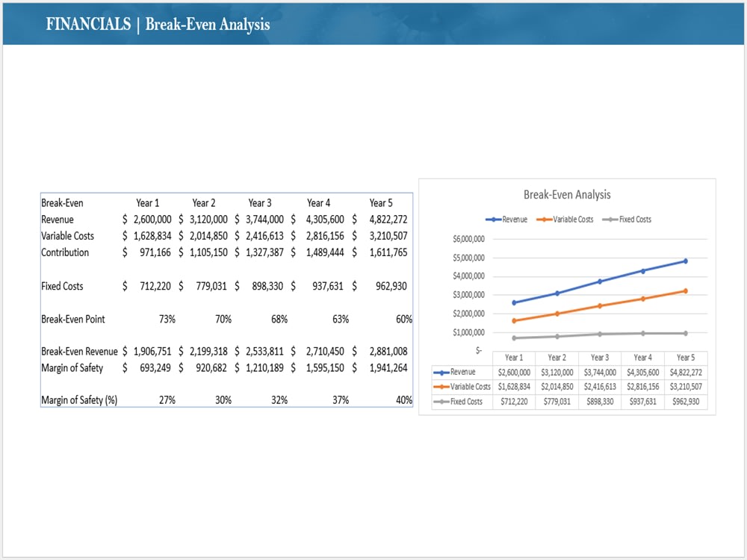
Task: Click the Revenue row key in chart data table
Action: pos(455,372)
